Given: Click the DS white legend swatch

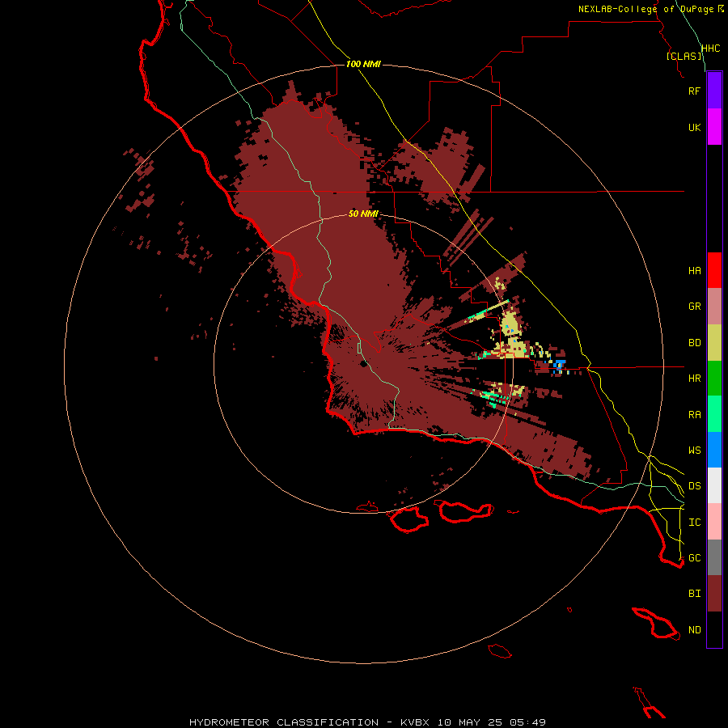Looking at the screenshot, I should (x=714, y=485).
